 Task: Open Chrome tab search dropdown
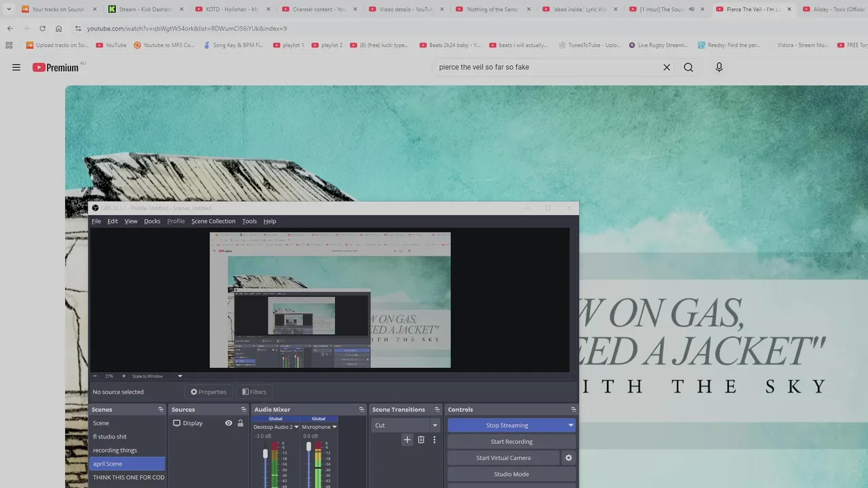point(9,9)
